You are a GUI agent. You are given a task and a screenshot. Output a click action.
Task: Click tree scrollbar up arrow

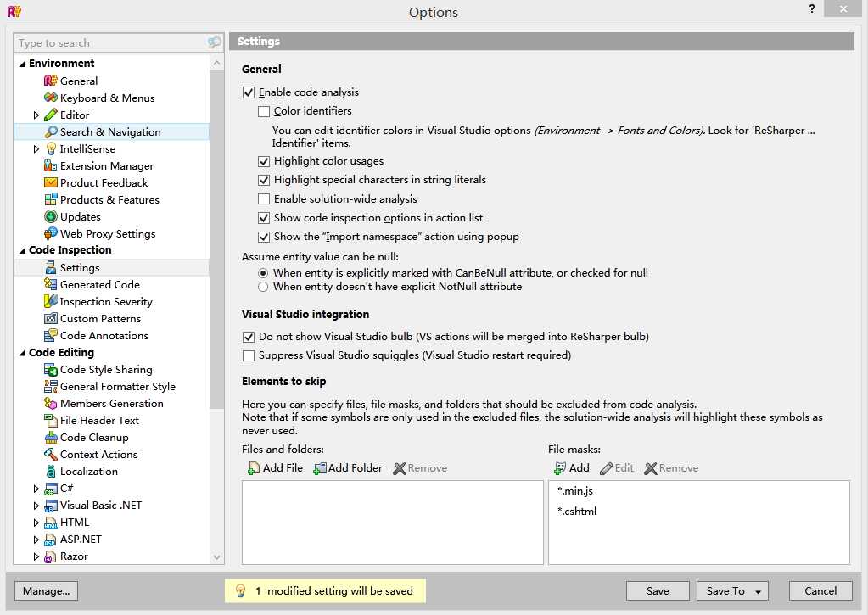coord(216,63)
